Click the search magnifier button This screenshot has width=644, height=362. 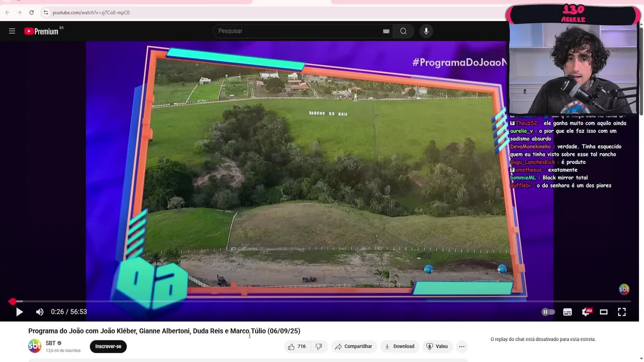tap(404, 31)
